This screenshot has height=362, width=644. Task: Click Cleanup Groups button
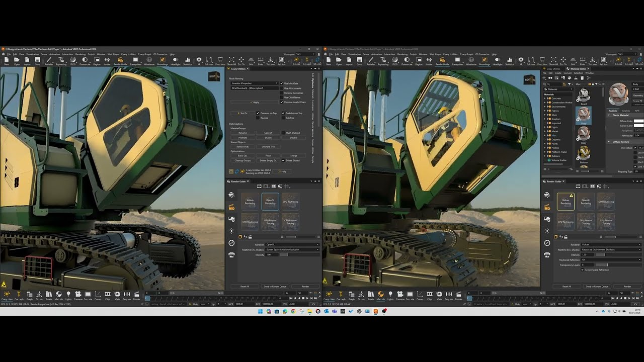pos(243,160)
